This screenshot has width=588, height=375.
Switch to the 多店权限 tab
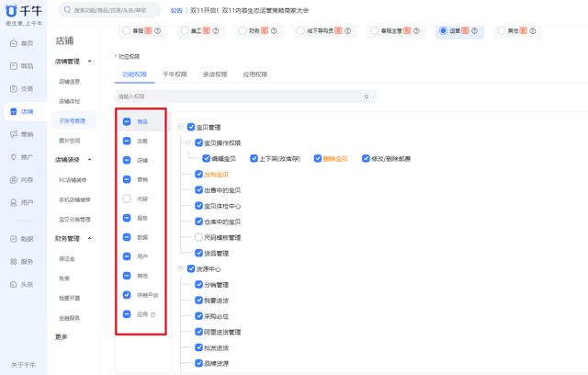tap(215, 74)
